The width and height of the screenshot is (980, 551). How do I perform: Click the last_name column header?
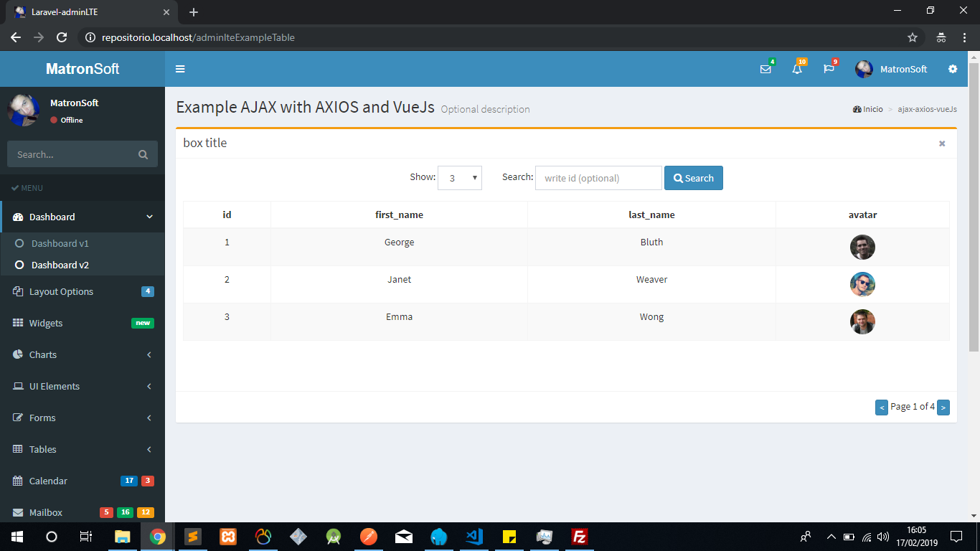[651, 215]
